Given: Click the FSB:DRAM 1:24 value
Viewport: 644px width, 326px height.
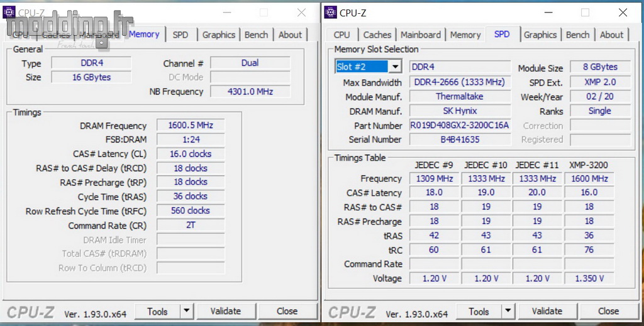Looking at the screenshot, I should (191, 139).
